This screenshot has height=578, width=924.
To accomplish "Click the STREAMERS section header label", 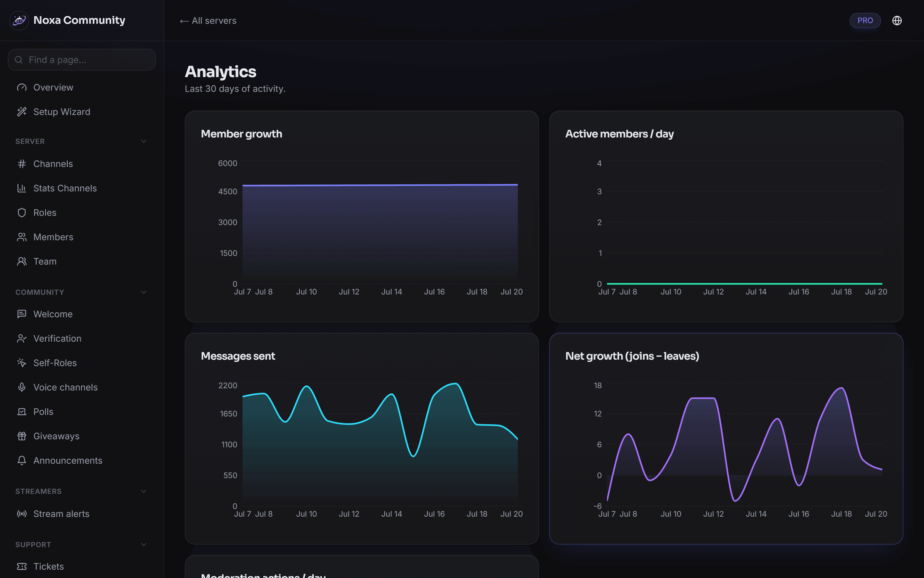I will pyautogui.click(x=38, y=492).
